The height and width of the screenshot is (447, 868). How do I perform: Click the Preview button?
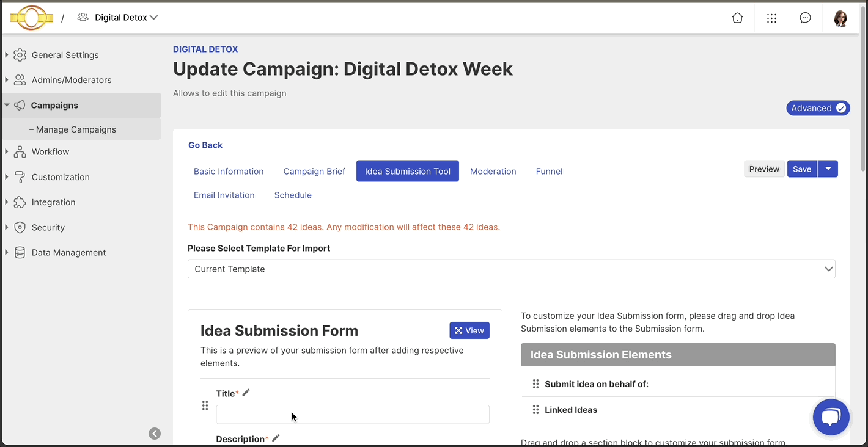(764, 169)
